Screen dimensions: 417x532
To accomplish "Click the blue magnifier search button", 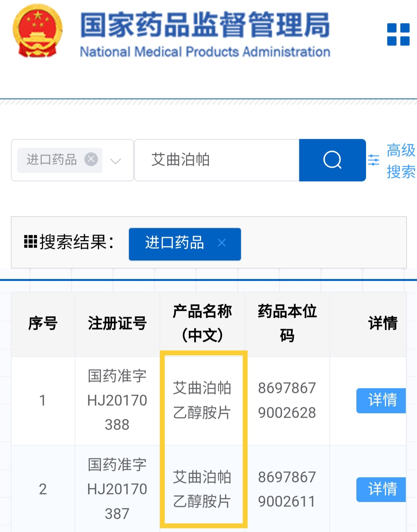I will click(x=332, y=160).
